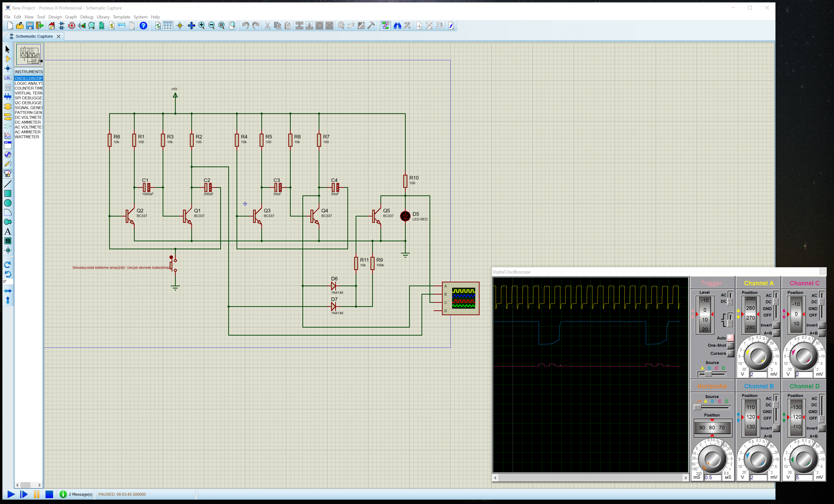Click the Search binoculars toolbar icon

(397, 26)
